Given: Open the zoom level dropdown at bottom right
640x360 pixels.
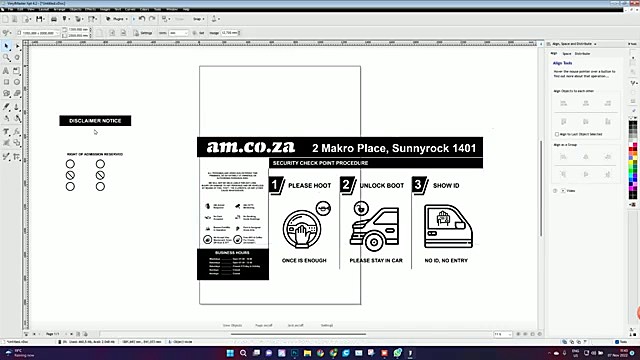Looking at the screenshot, I should tap(503, 334).
